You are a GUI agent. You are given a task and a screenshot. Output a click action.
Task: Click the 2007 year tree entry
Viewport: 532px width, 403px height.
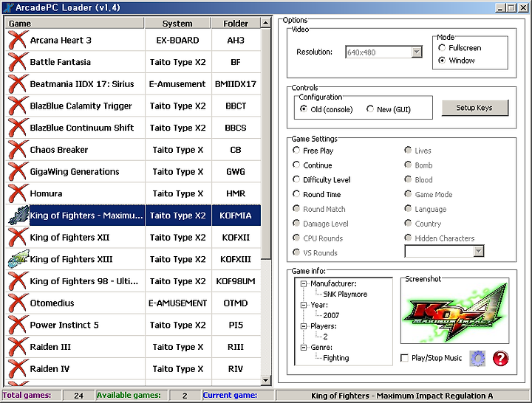(x=331, y=316)
